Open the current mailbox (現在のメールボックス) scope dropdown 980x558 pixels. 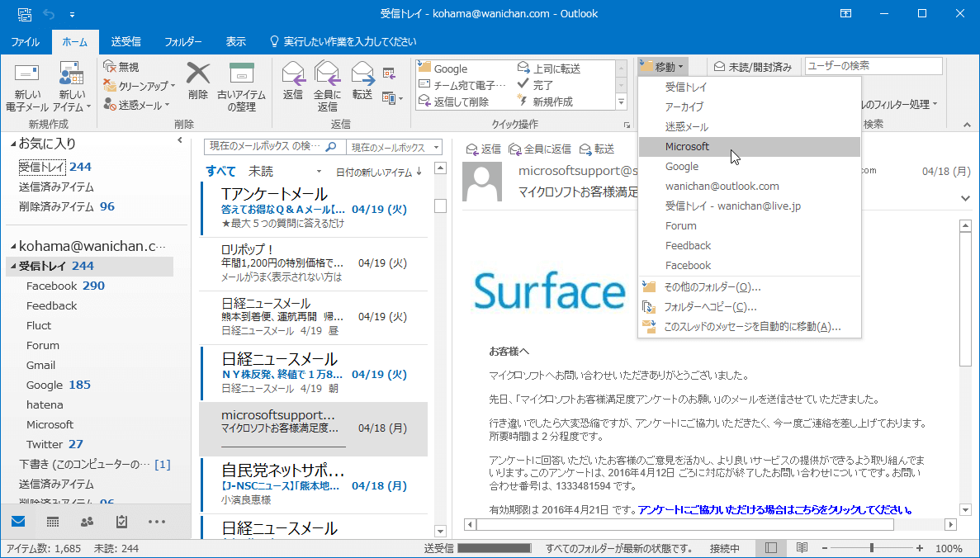click(395, 147)
